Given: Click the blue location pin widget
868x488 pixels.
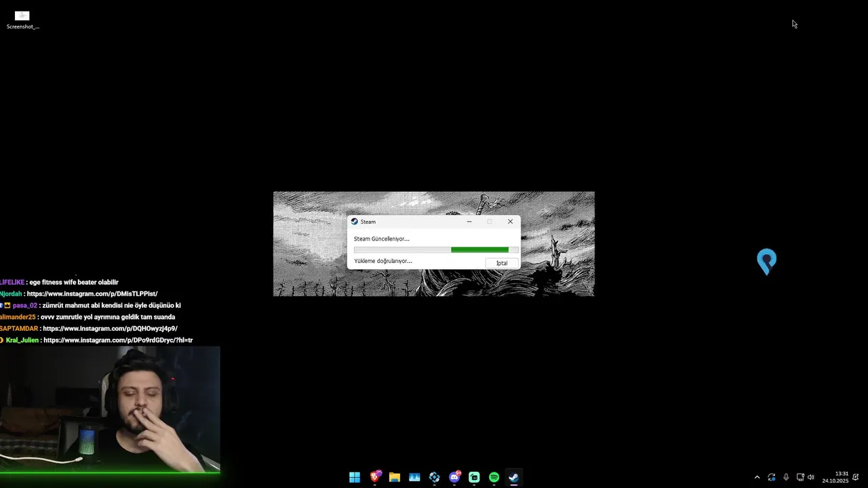Looking at the screenshot, I should (x=766, y=262).
